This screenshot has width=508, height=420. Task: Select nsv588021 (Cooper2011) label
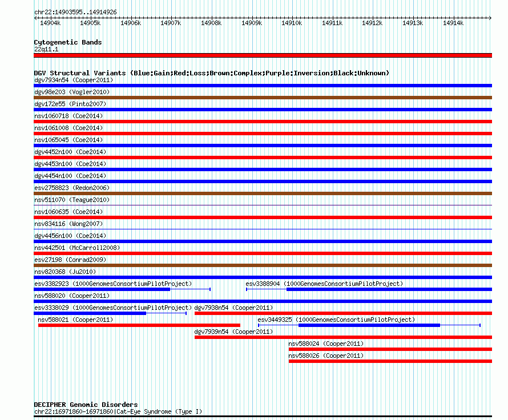click(75, 320)
